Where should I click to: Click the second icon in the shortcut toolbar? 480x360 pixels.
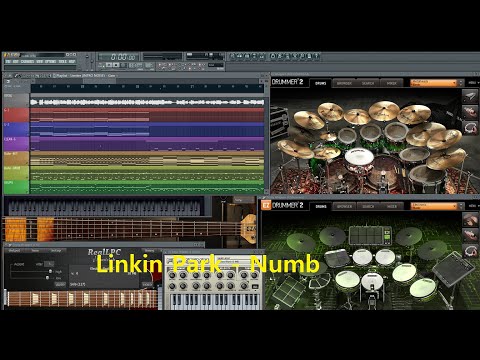[240, 56]
